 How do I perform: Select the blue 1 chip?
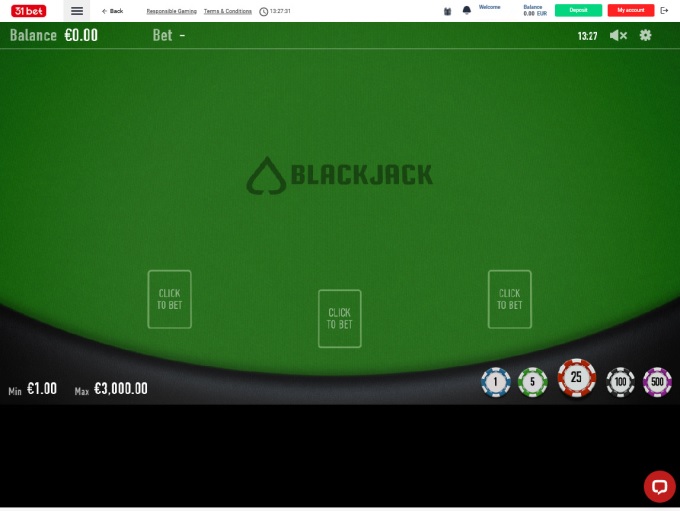tap(496, 382)
